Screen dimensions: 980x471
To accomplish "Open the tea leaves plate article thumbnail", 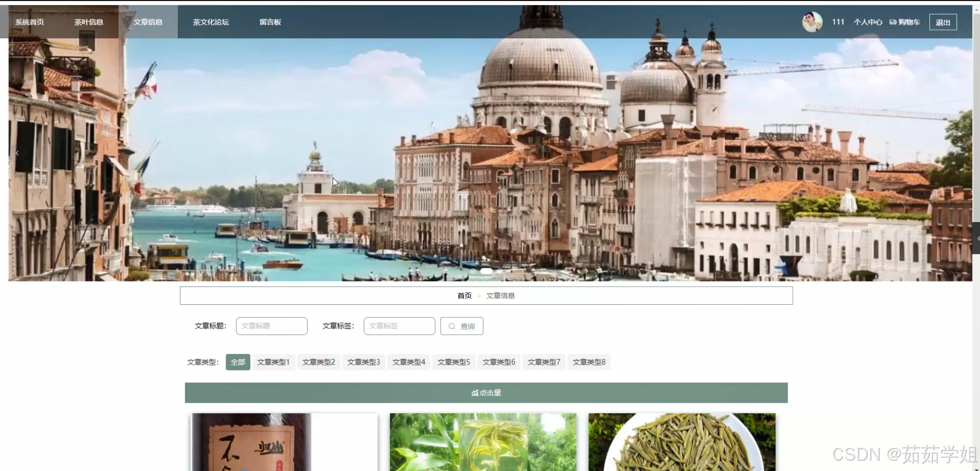I will coord(682,442).
